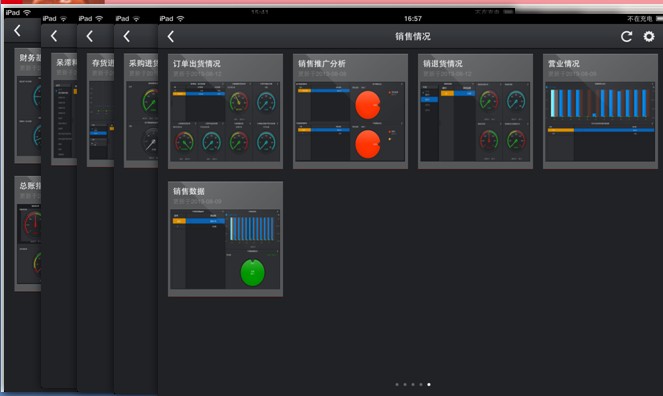
Task: Go back from the 销售情况 screen
Action: (x=171, y=37)
